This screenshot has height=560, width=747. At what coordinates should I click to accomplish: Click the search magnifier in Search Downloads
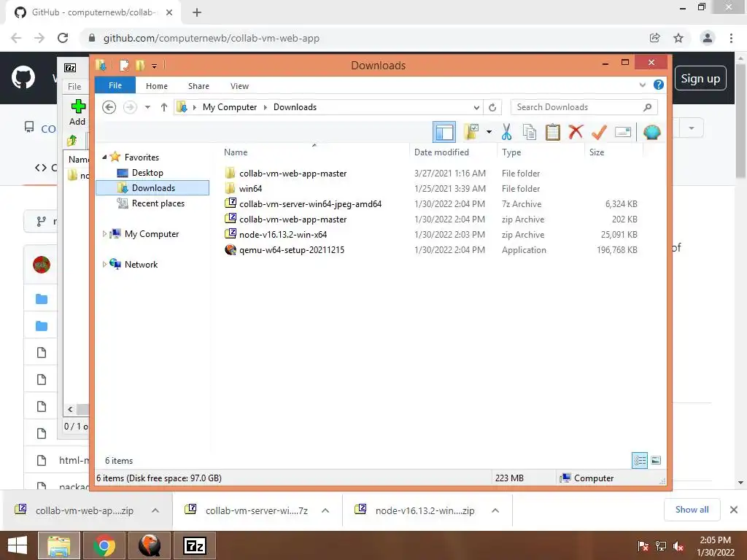[x=647, y=107]
